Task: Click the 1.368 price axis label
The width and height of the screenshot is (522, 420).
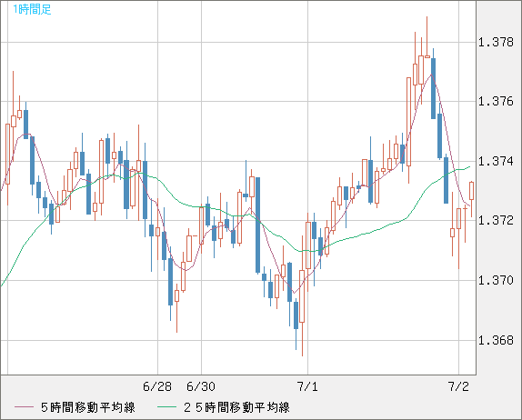Action: (496, 340)
